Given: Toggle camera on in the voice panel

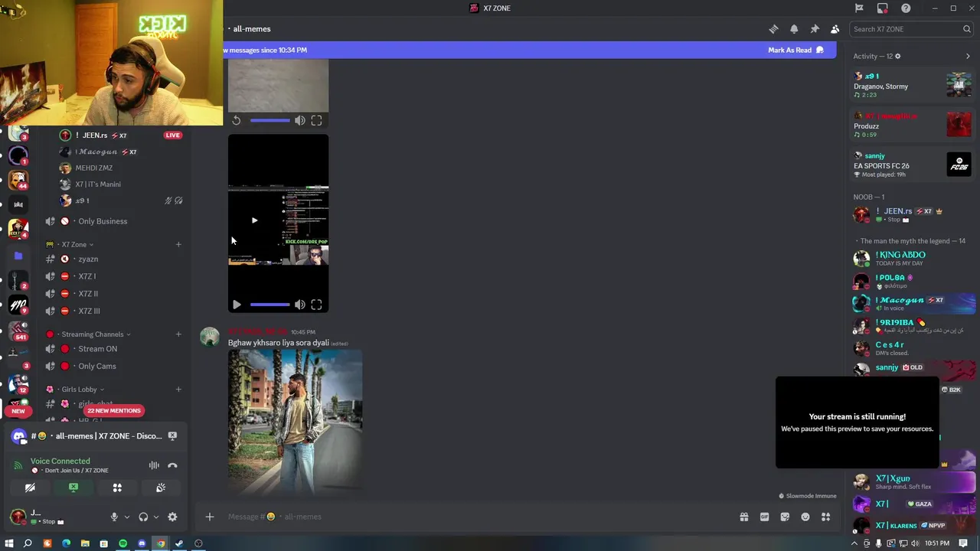Looking at the screenshot, I should (30, 487).
